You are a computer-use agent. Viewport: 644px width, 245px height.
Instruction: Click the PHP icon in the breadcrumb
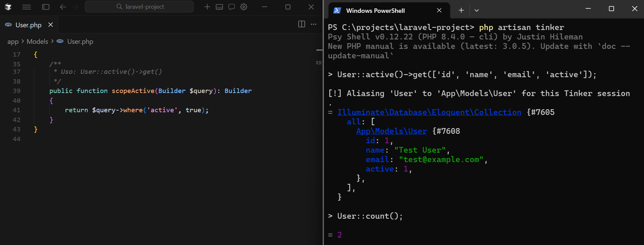click(x=60, y=41)
